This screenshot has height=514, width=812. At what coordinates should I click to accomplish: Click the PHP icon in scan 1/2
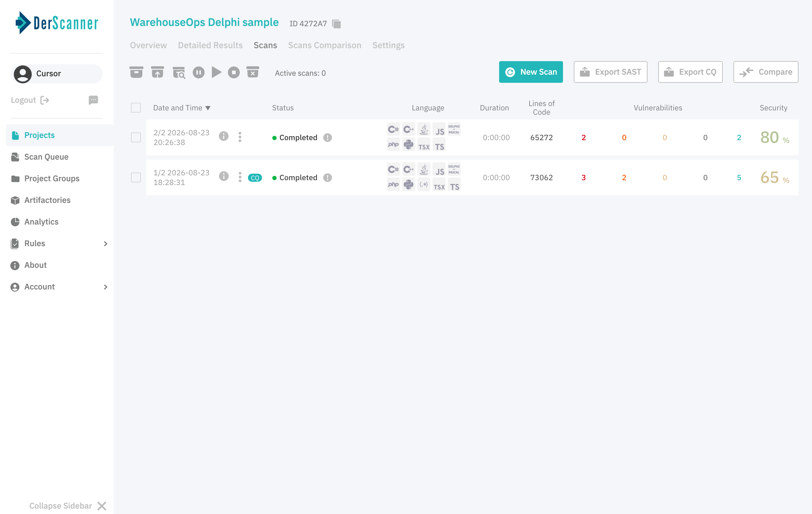[x=393, y=185]
